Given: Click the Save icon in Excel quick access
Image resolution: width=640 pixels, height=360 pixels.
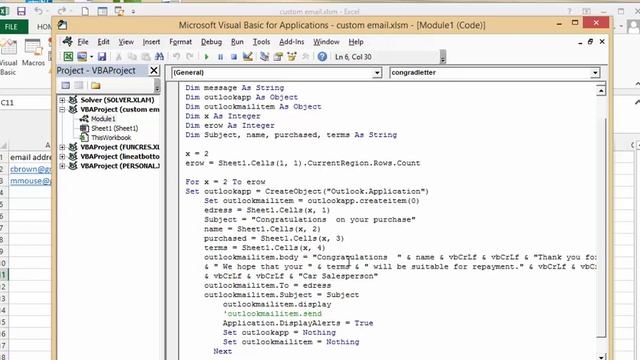Looking at the screenshot, I should [x=21, y=11].
